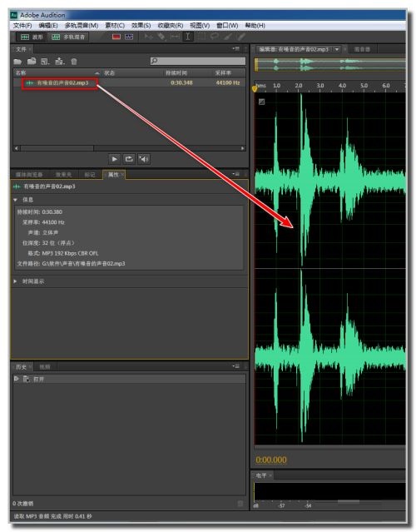
Task: Collapse the 信息 section
Action: point(15,200)
